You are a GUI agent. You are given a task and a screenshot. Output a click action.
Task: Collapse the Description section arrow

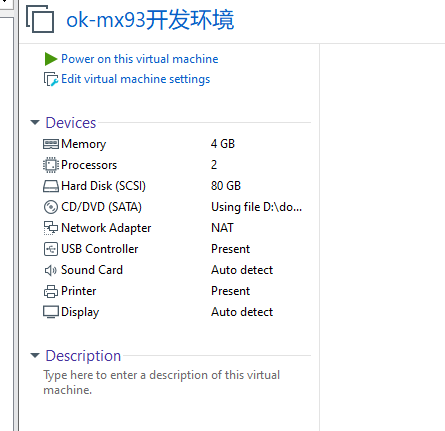35,355
